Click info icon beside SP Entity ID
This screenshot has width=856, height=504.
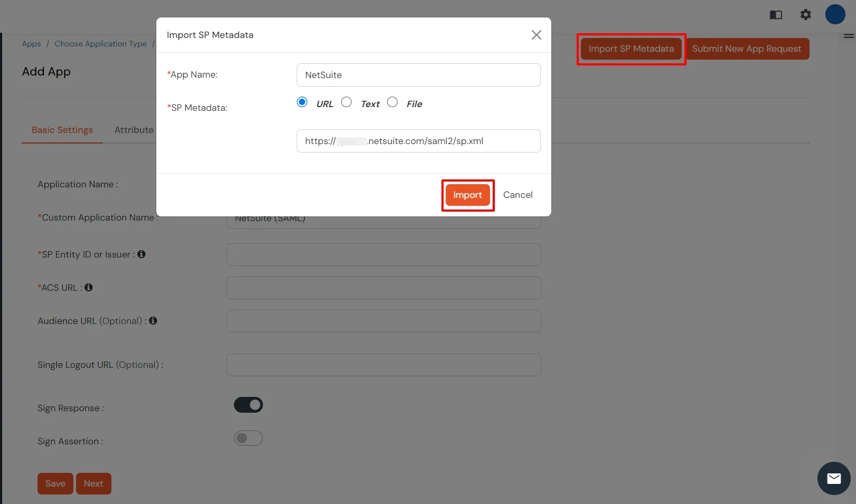coord(142,254)
